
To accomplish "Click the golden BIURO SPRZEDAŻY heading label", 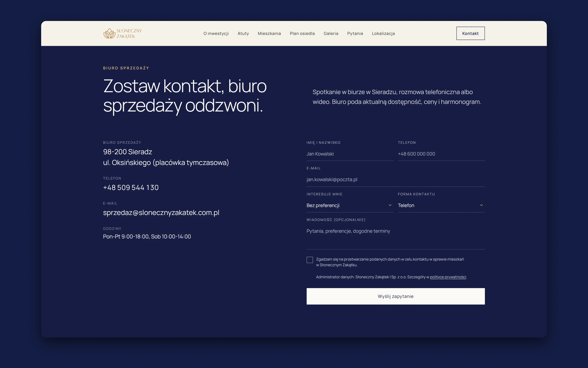I will [126, 68].
